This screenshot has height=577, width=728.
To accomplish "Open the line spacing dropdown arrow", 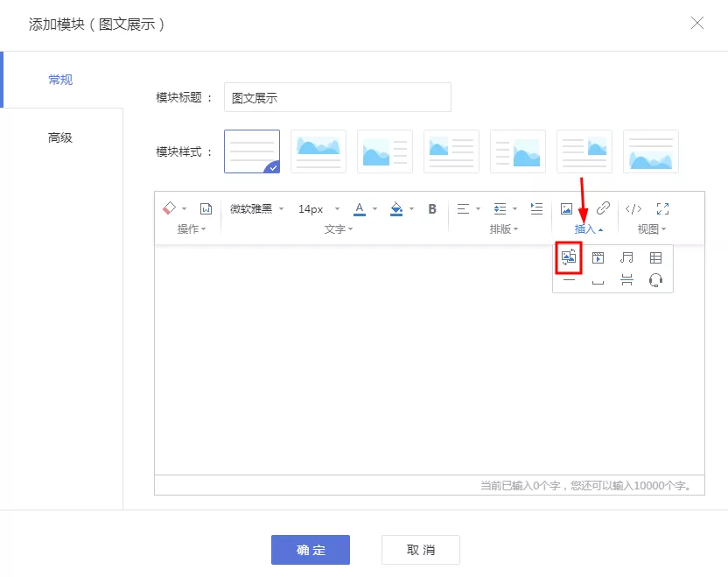I will pyautogui.click(x=514, y=208).
